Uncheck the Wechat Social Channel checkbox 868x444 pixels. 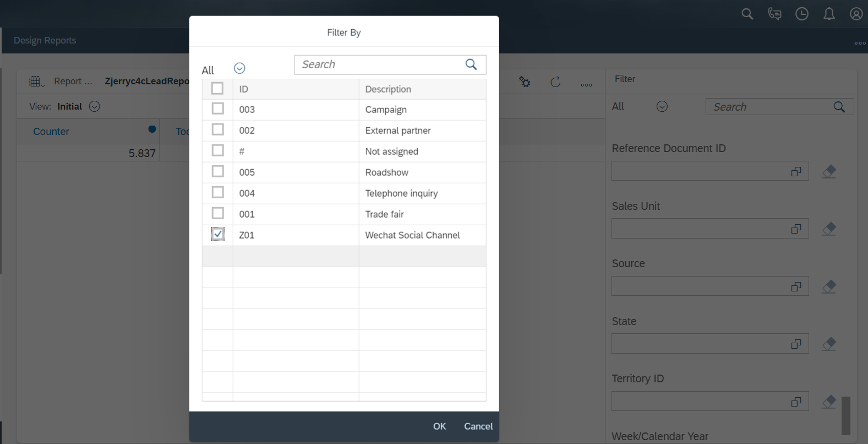coord(218,235)
